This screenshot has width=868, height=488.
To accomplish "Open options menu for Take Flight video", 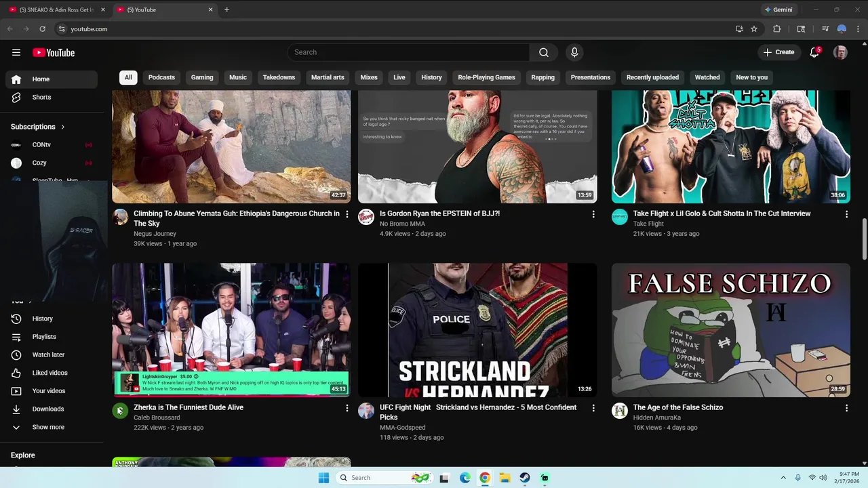I will tap(846, 214).
